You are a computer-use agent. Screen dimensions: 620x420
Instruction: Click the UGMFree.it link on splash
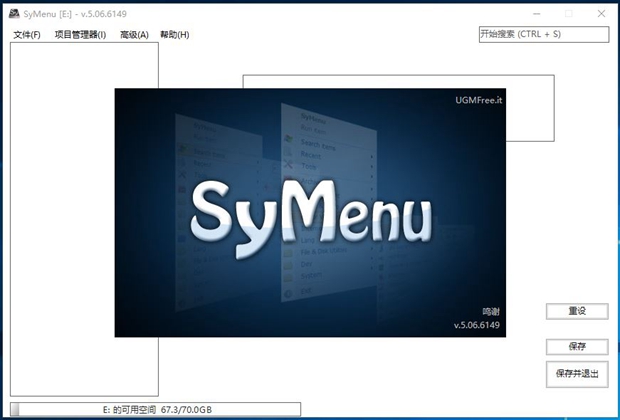point(478,100)
